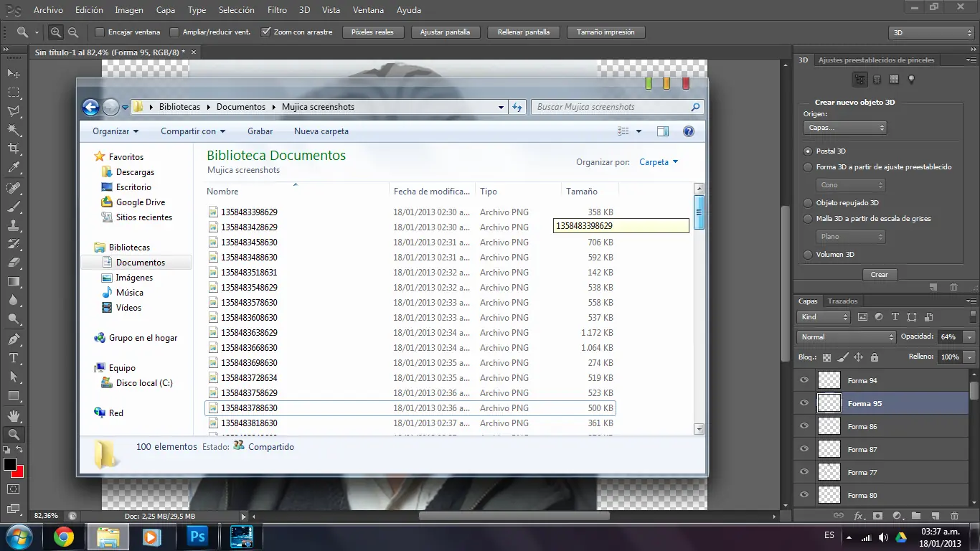The width and height of the screenshot is (980, 551).
Task: Click the foreground color swatch
Action: 10,464
